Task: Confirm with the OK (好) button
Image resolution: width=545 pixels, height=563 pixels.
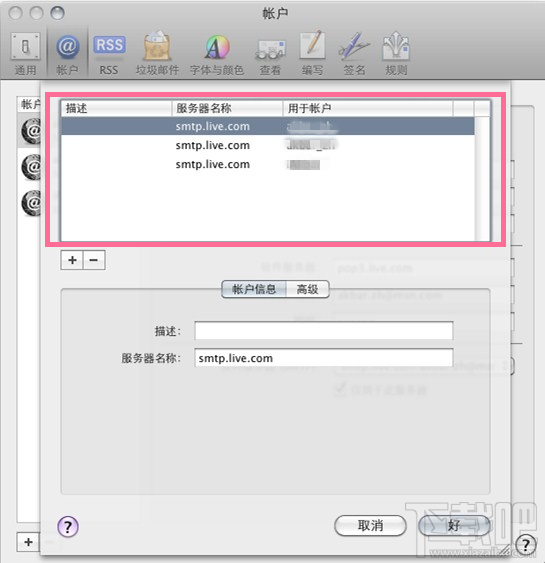Action: pyautogui.click(x=454, y=526)
